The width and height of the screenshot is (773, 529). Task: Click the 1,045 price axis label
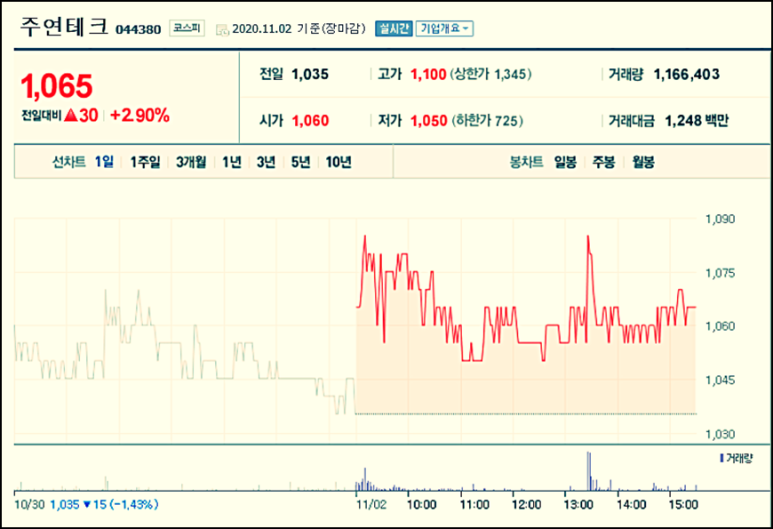[x=720, y=380]
